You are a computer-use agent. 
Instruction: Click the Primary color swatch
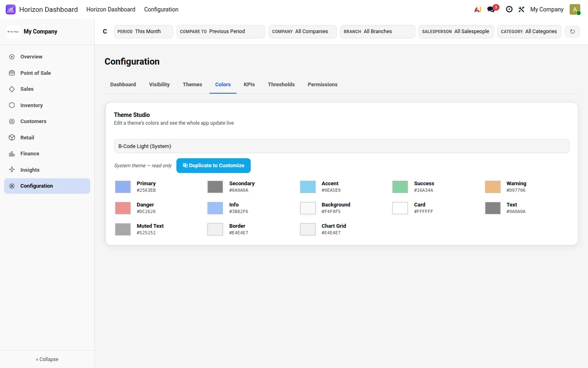point(123,187)
